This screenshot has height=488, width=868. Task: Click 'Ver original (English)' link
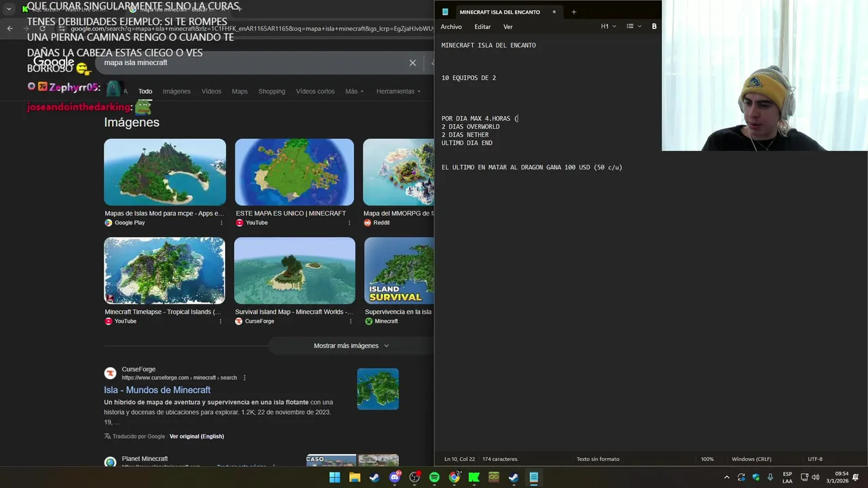click(x=197, y=436)
